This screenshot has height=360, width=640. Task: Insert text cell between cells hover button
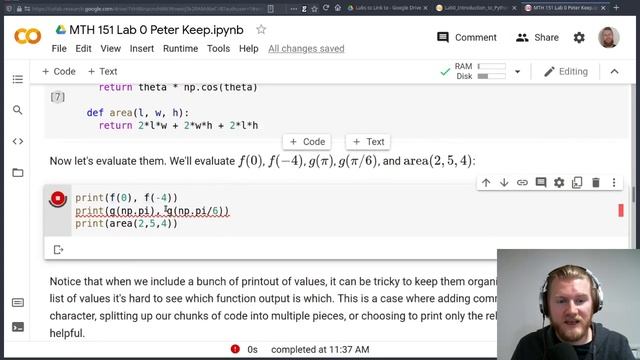(x=368, y=142)
